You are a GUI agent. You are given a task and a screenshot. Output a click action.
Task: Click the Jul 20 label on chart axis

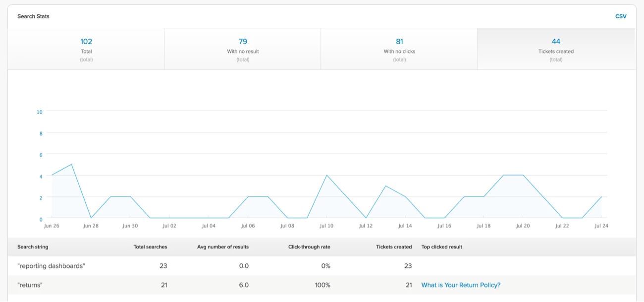point(523,226)
